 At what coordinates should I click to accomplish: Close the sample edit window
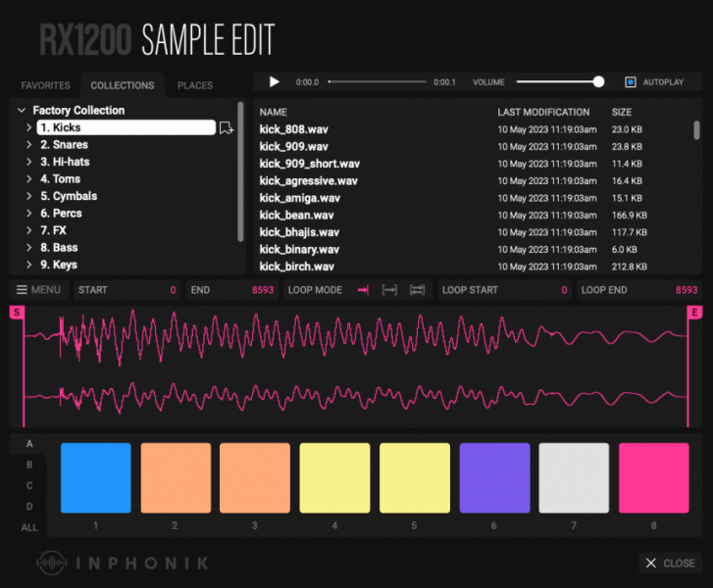(x=670, y=563)
